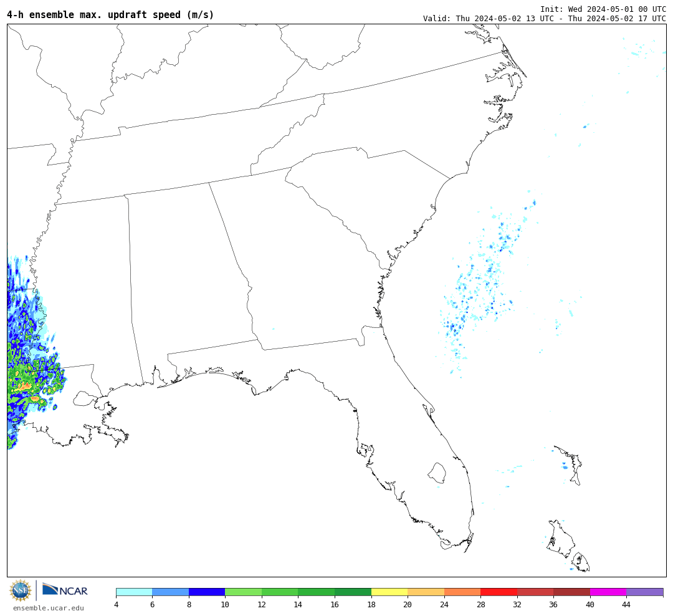Click the Init: Wed 2024-05-01 00 UTC text

coord(603,9)
